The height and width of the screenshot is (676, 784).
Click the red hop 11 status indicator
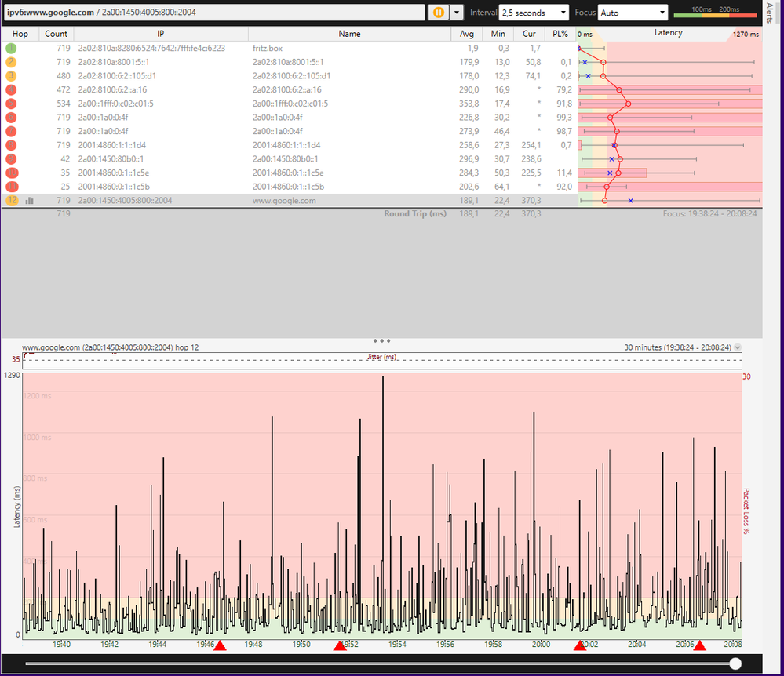(10, 187)
